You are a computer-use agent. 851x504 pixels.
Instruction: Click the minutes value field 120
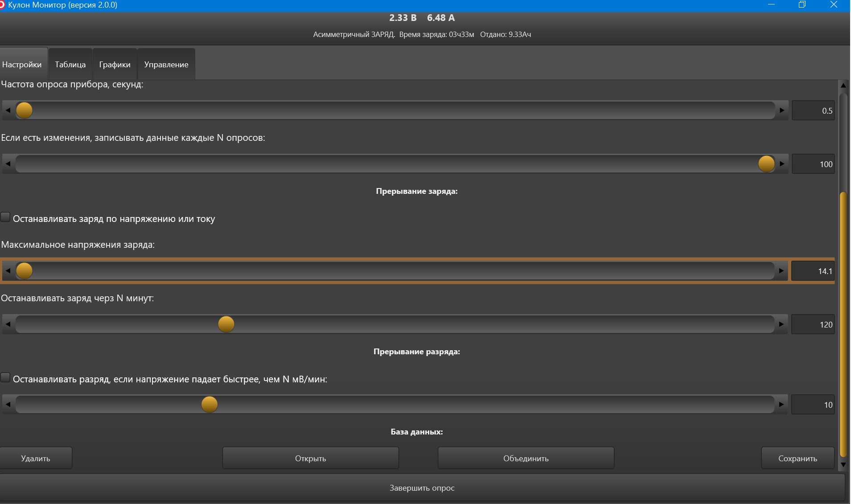point(813,324)
